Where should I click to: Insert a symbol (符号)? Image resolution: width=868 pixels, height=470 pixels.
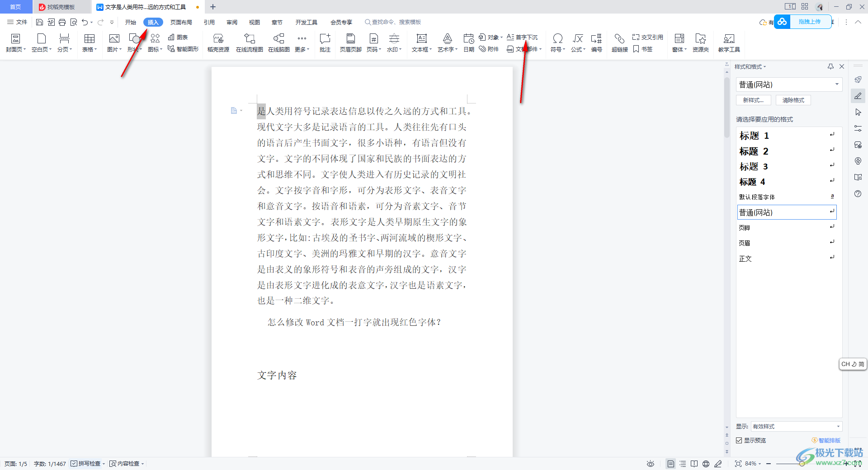pos(558,43)
